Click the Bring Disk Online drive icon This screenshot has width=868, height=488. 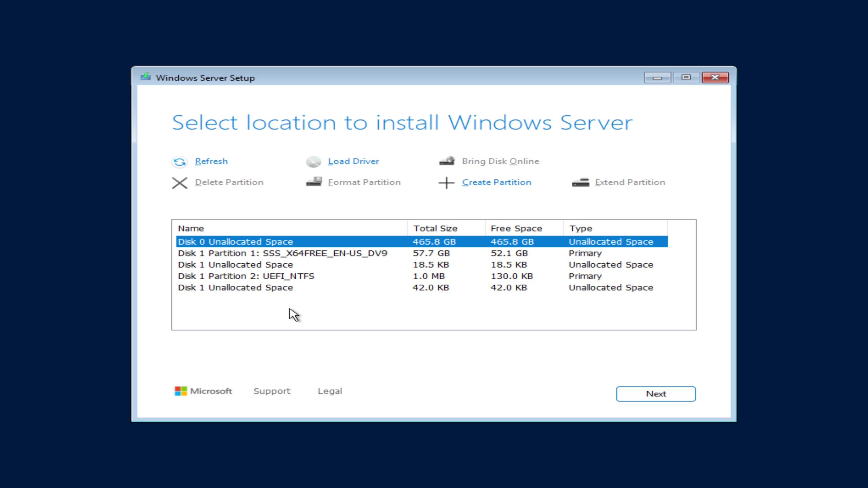(x=447, y=161)
